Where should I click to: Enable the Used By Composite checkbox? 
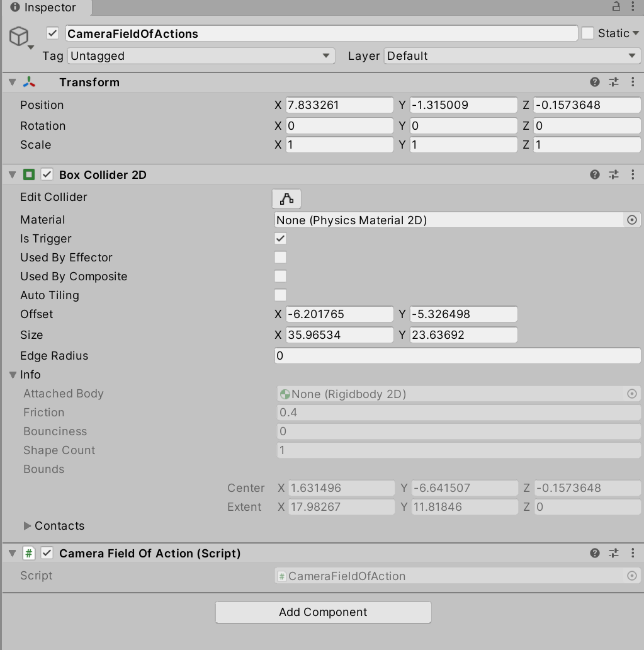point(281,276)
